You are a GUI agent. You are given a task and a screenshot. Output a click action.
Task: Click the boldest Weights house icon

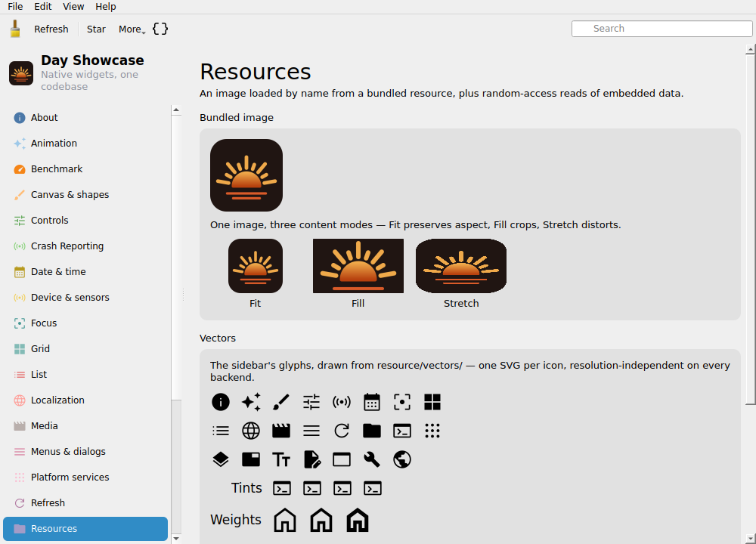(x=358, y=520)
